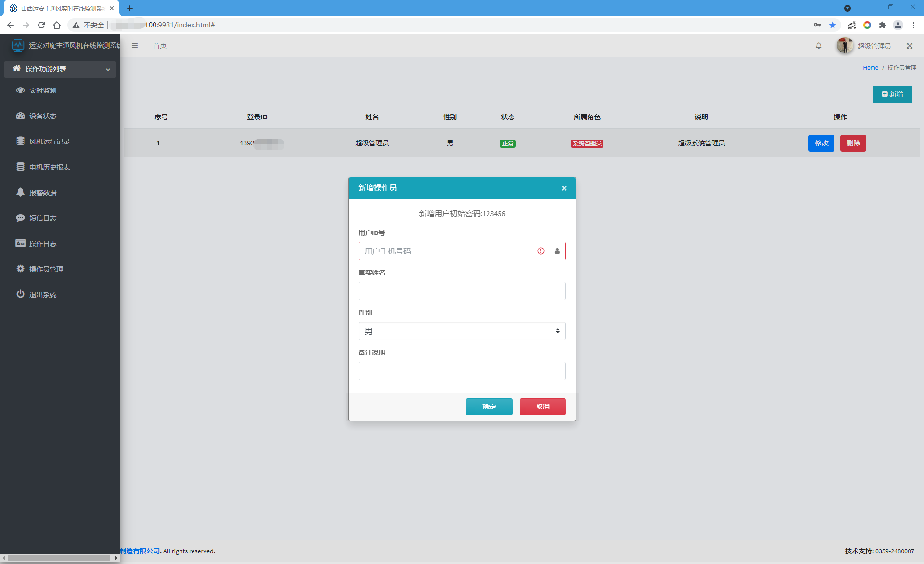The width and height of the screenshot is (924, 564).
Task: Click the 确定 button in dialog
Action: [x=489, y=407]
